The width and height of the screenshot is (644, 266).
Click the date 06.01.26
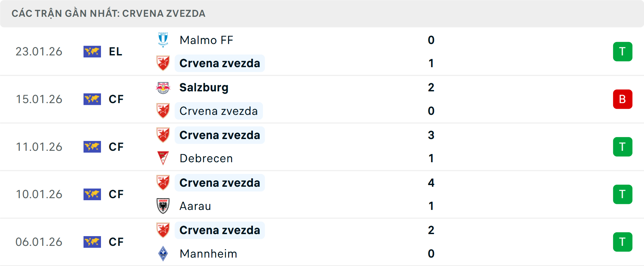[x=39, y=242]
